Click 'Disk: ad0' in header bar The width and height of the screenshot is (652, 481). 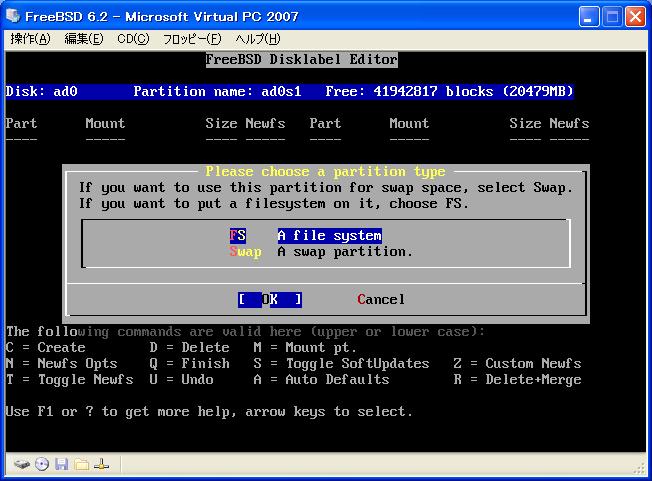pyautogui.click(x=42, y=91)
